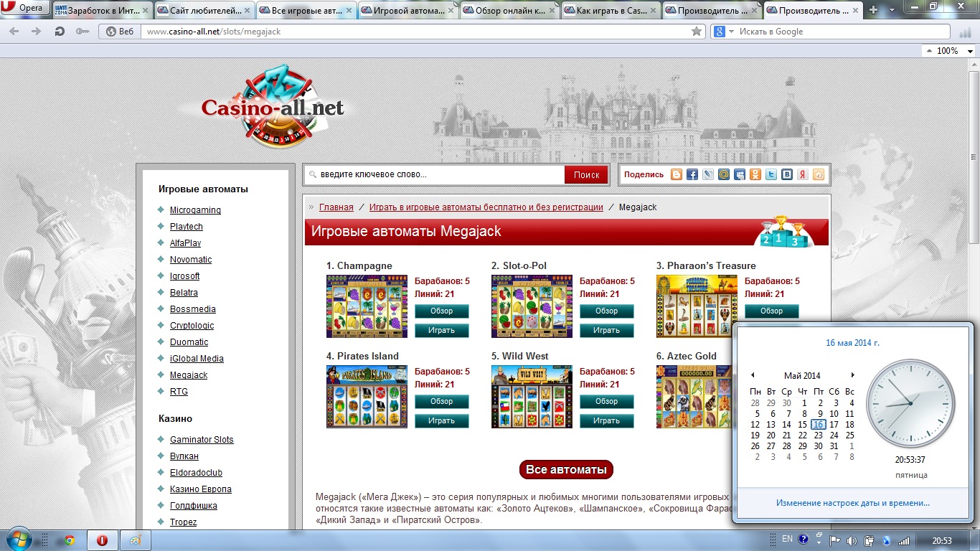Switch to the Обзор онлайн к... tab
Viewport: 980px width, 551px height.
pos(510,10)
